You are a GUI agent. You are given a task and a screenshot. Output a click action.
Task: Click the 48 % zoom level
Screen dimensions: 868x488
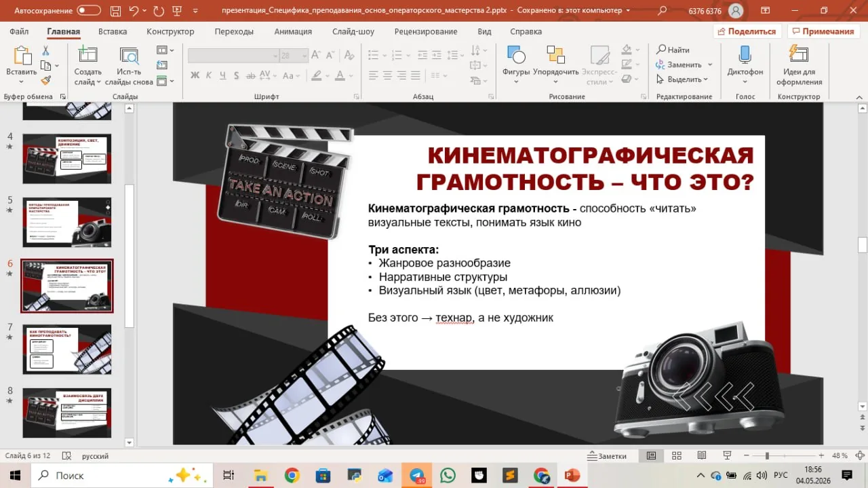pyautogui.click(x=840, y=456)
